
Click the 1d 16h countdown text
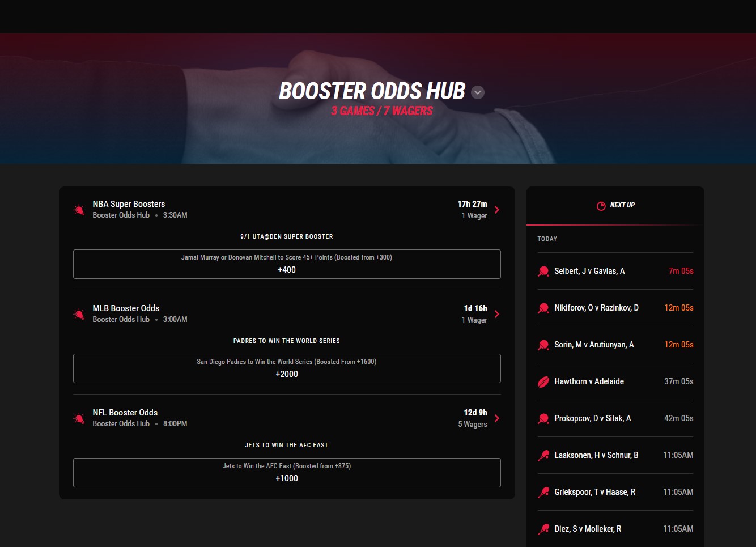(475, 308)
